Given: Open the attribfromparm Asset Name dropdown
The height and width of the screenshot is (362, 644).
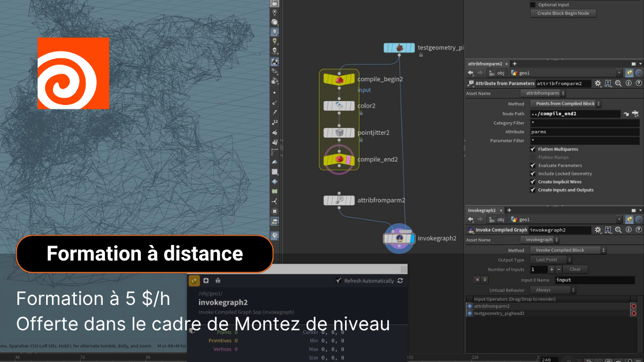Looking at the screenshot, I should (543, 93).
